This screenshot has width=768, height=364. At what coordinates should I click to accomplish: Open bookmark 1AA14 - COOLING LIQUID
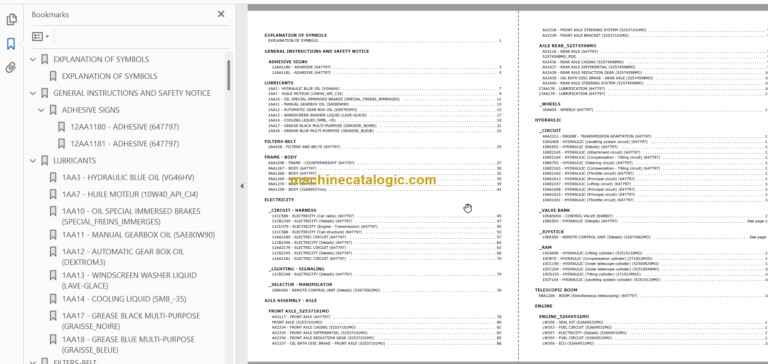pos(123,299)
